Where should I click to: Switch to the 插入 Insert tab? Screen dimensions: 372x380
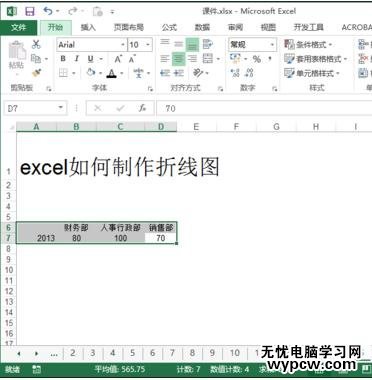(x=88, y=27)
